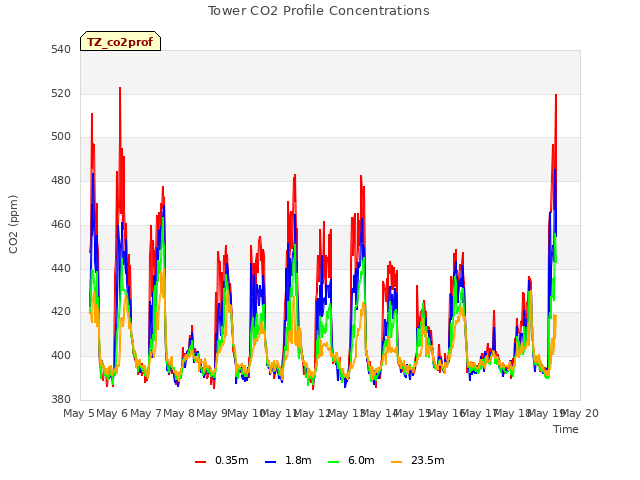Click the May 18 x-axis date label
Screen dimensions: 640x480
512,413
